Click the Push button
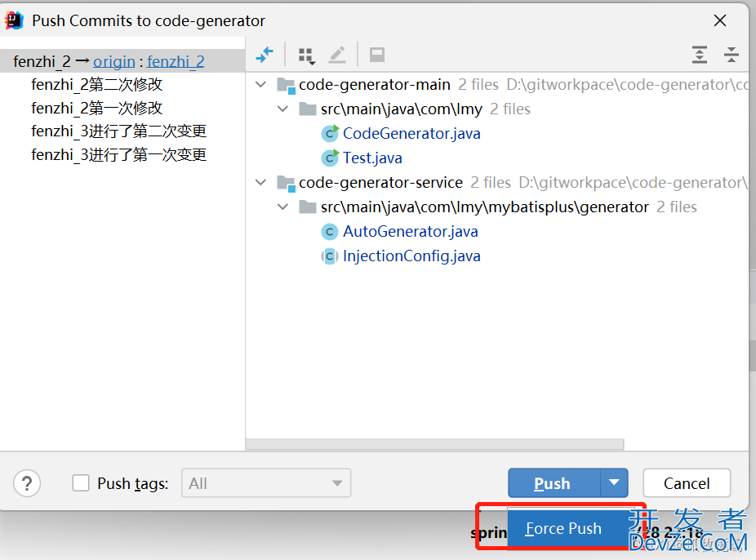The width and height of the screenshot is (756, 560). click(x=554, y=483)
